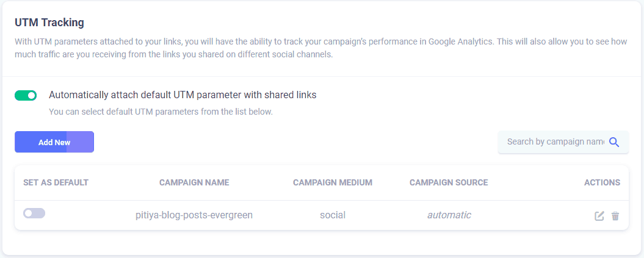Click the Campaign Medium column header

pyautogui.click(x=333, y=182)
